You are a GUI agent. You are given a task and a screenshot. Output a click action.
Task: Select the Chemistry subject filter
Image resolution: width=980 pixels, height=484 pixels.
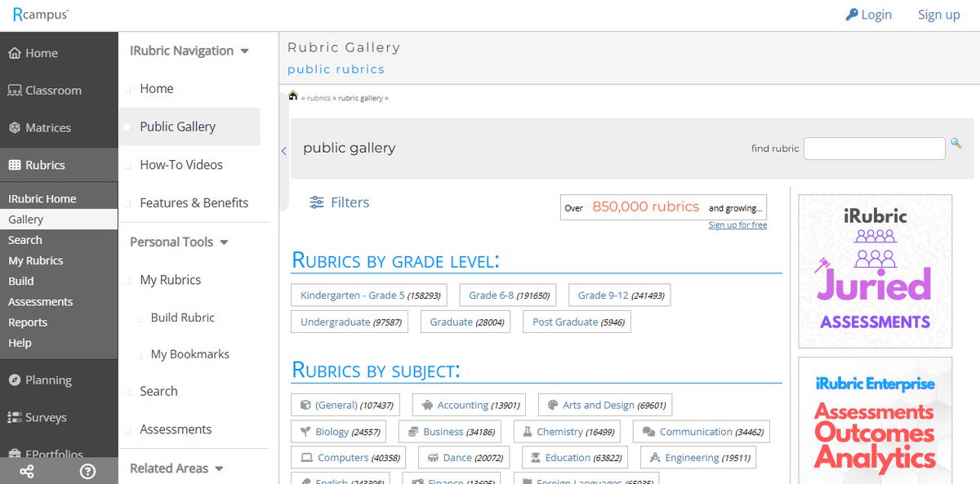pyautogui.click(x=567, y=431)
